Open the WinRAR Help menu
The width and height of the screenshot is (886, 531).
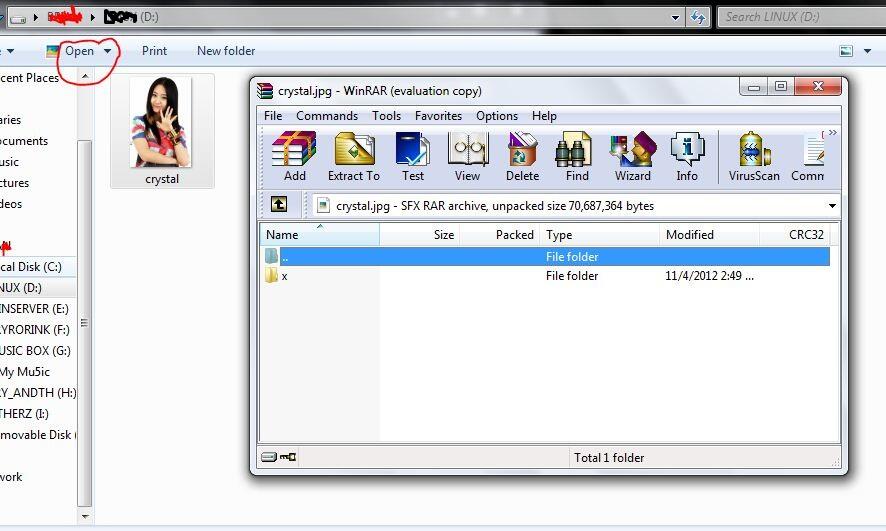pos(544,116)
